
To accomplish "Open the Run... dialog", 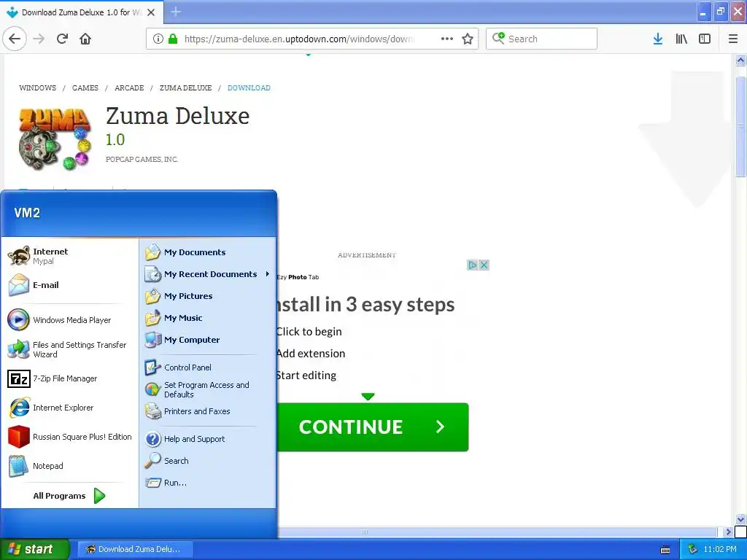I will click(x=207, y=483).
